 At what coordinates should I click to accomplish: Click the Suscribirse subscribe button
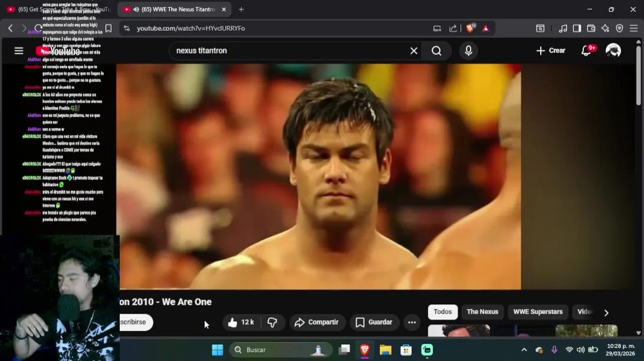[x=135, y=322]
